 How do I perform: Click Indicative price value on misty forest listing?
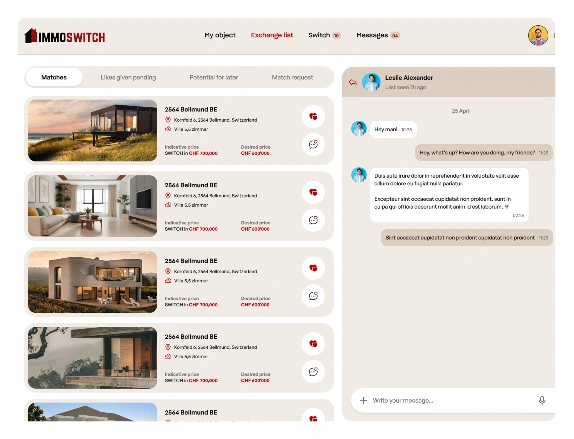(x=191, y=380)
